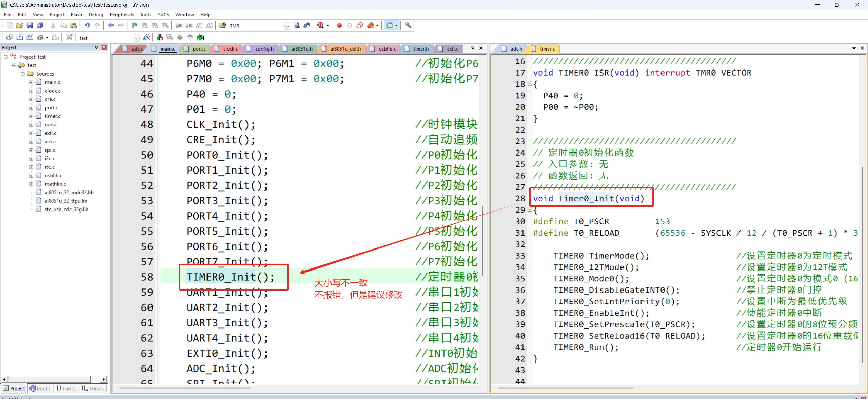The height and width of the screenshot is (399, 868).
Task: Expand timer.c in project tree
Action: coord(31,116)
